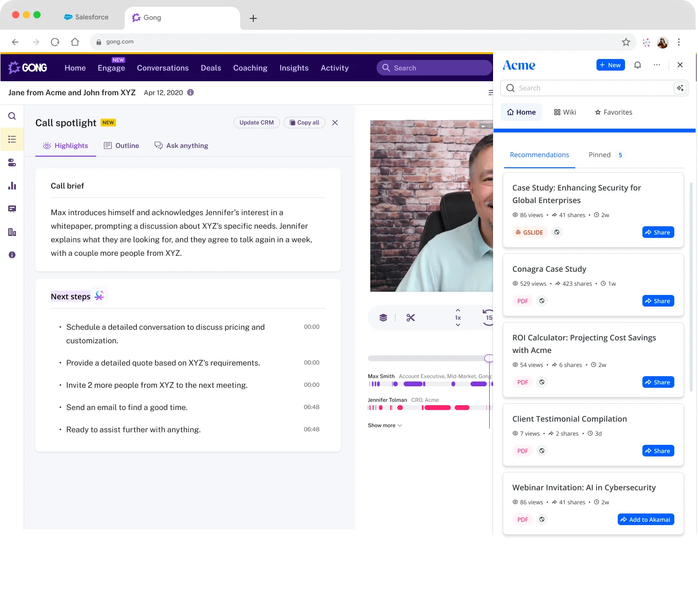Image resolution: width=698 pixels, height=616 pixels.
Task: Select the Pinned tab
Action: (x=606, y=155)
